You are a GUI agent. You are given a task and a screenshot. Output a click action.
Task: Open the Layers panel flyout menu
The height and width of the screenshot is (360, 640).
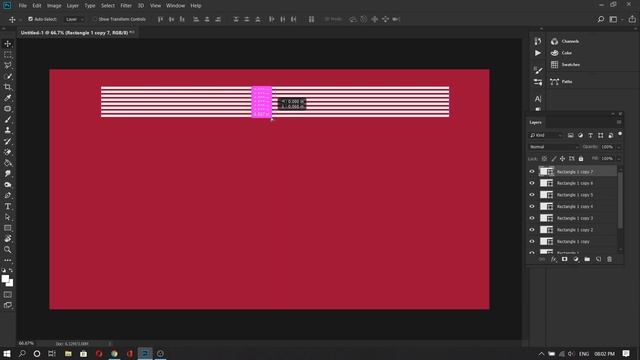pos(619,122)
